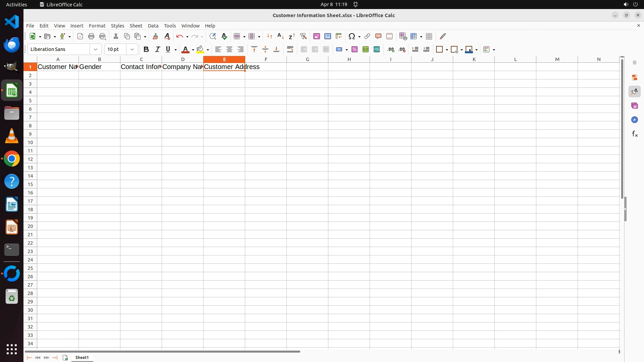Open sidebar Functions panel icon
This screenshot has width=644, height=362.
pos(635,134)
